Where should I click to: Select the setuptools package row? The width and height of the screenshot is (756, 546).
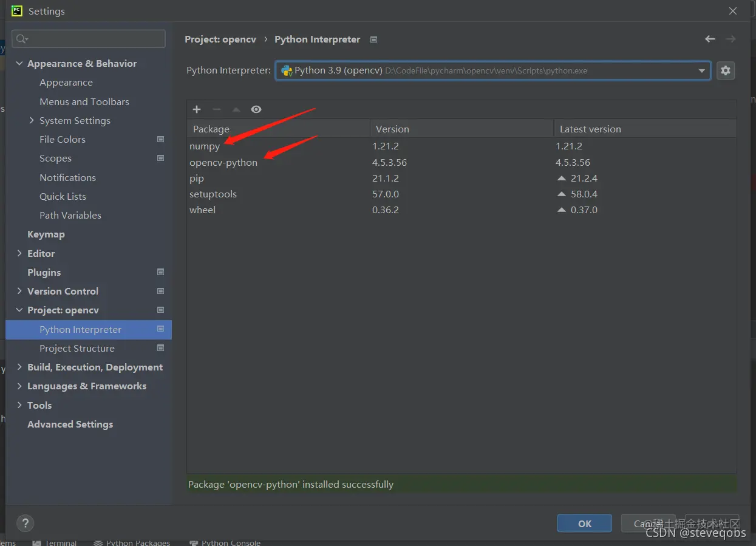461,194
